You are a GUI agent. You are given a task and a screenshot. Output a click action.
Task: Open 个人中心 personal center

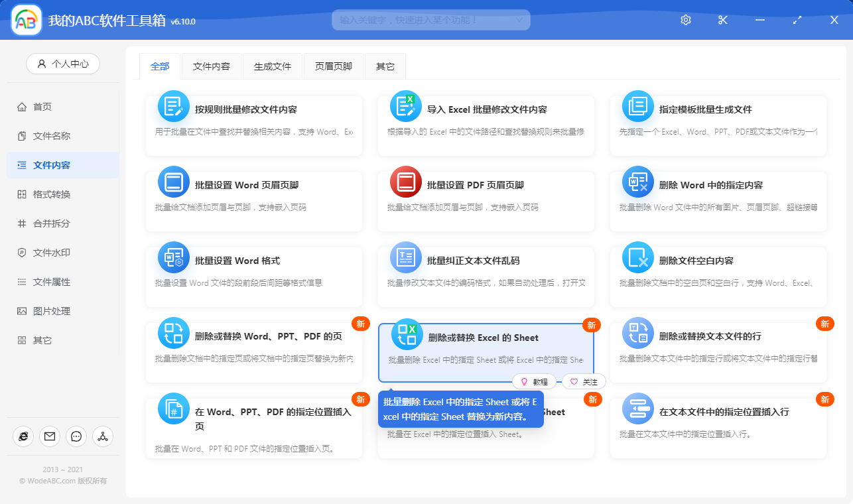pos(62,64)
